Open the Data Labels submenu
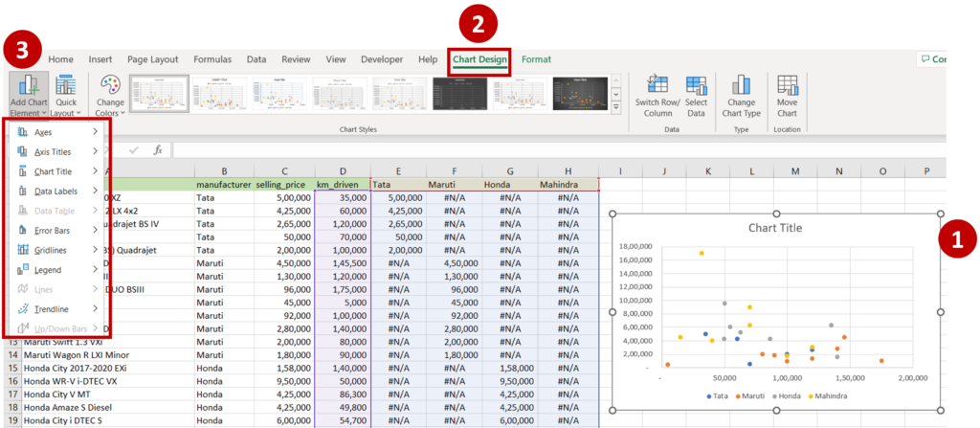This screenshot has height=428, width=980. point(57,191)
